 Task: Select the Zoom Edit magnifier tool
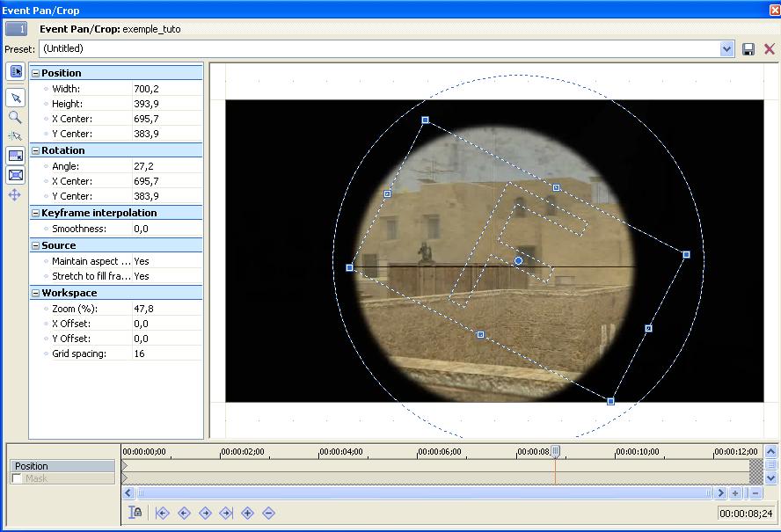pos(16,117)
